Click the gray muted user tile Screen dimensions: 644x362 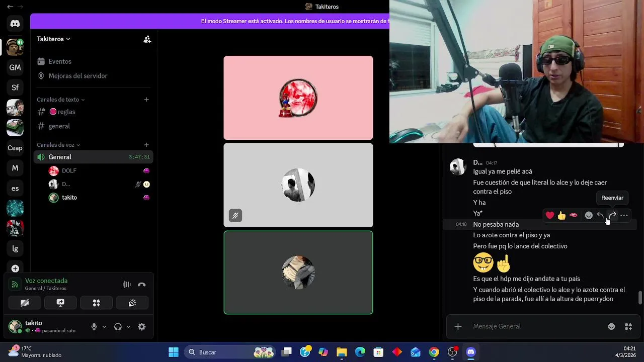click(298, 185)
